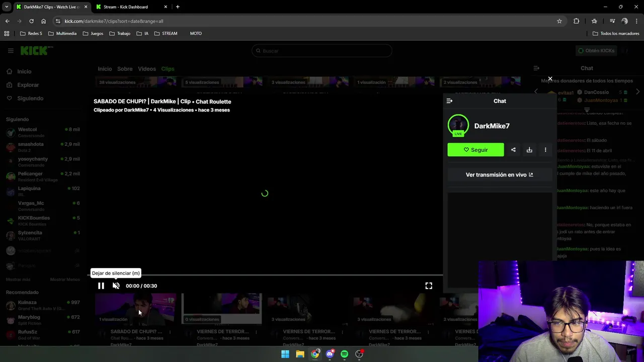
Task: Open the Juegos bookmark folder
Action: pos(93,34)
